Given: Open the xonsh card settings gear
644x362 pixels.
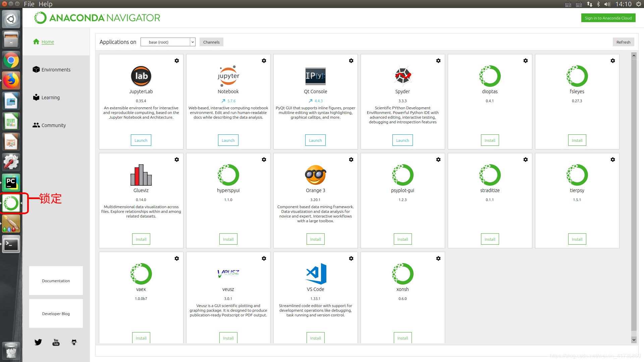Looking at the screenshot, I should [438, 258].
